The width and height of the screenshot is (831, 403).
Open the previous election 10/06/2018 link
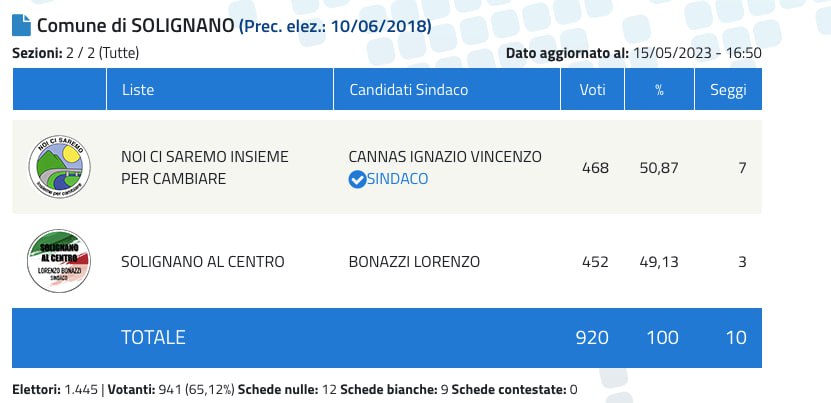(x=334, y=27)
